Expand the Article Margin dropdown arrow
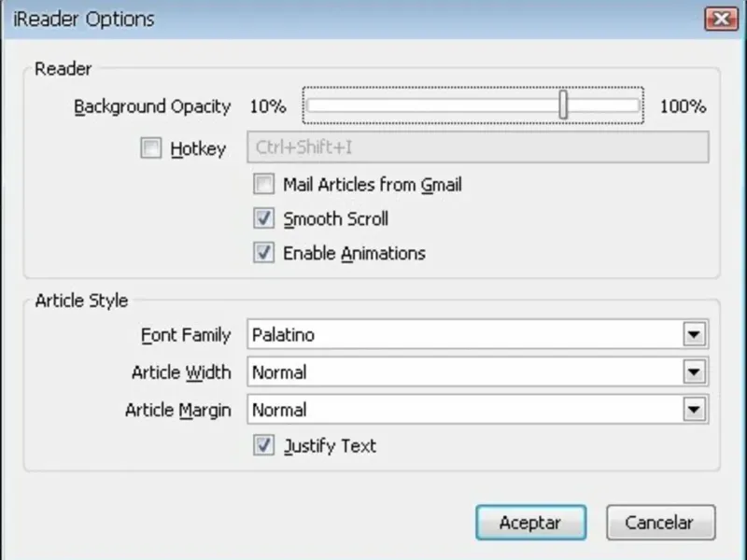The width and height of the screenshot is (747, 560). click(x=693, y=409)
